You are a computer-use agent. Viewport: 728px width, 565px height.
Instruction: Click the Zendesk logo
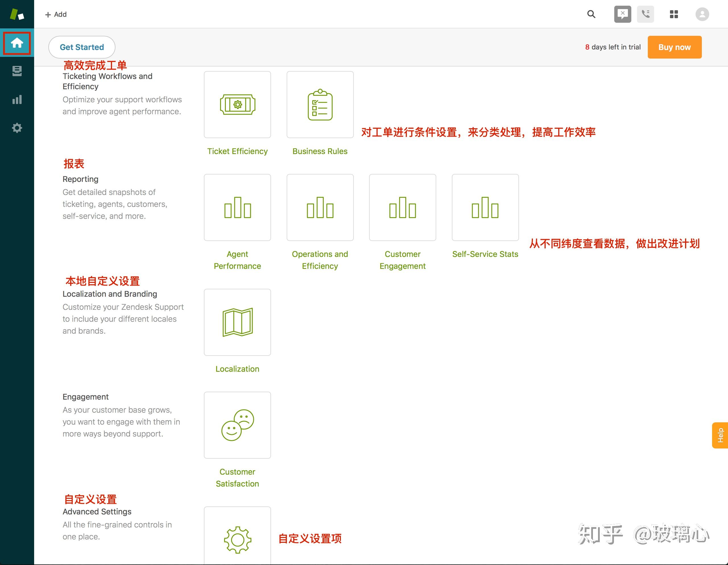click(x=17, y=14)
